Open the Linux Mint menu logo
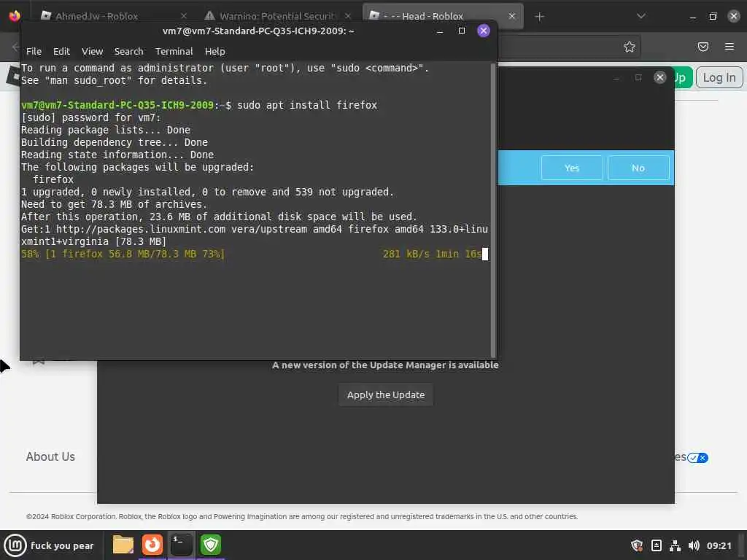Screen dimensions: 747x560 click(x=15, y=545)
